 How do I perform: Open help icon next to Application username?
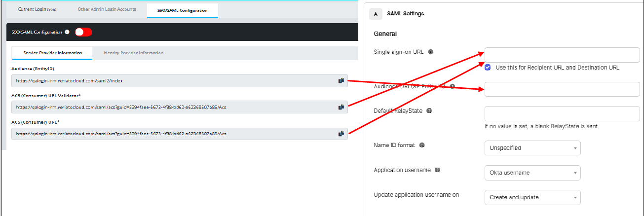click(437, 170)
